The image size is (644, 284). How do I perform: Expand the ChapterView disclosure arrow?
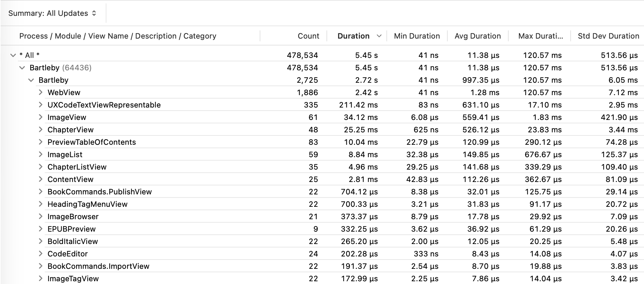[x=40, y=130]
